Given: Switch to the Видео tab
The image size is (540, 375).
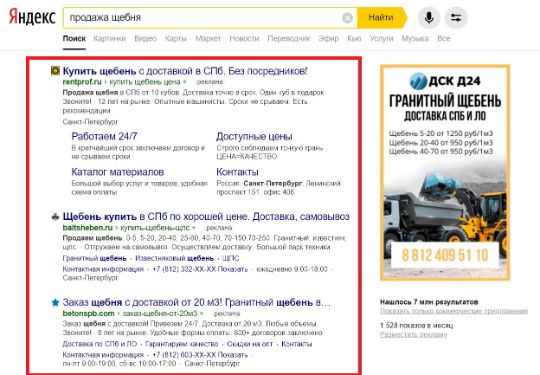Looking at the screenshot, I should tap(145, 39).
